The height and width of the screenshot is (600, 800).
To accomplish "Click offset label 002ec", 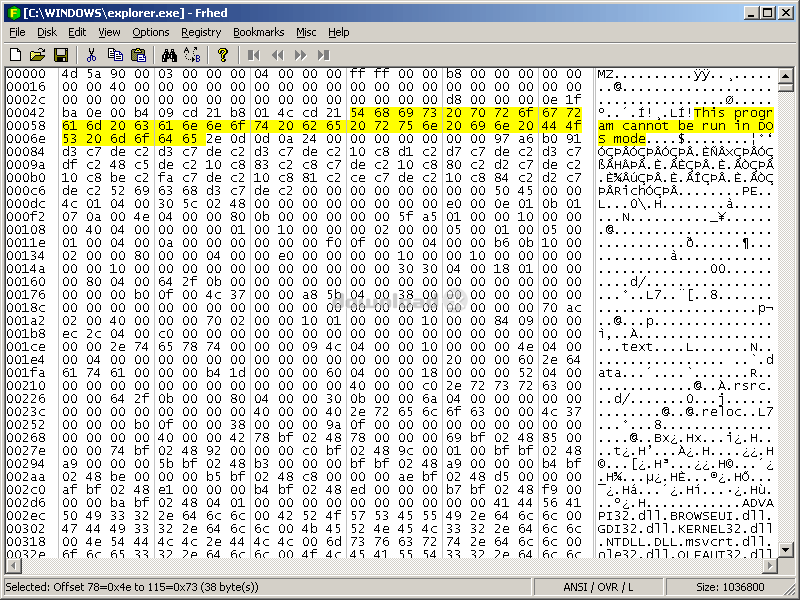I will point(26,516).
